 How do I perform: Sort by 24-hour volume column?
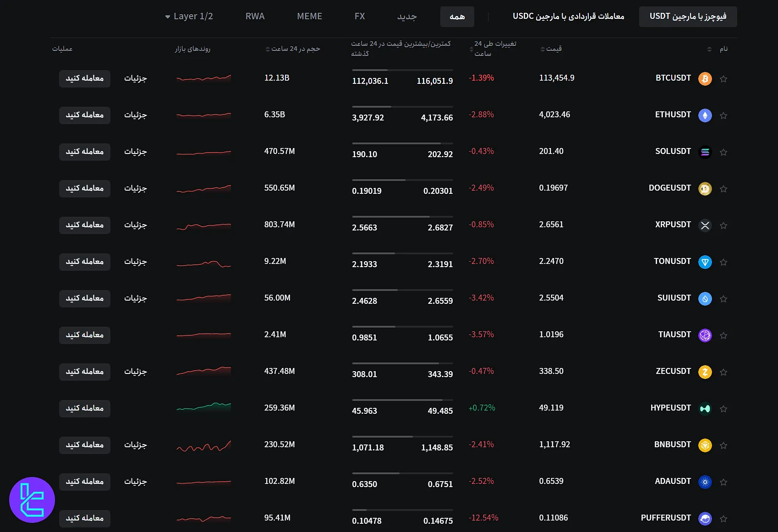pyautogui.click(x=293, y=49)
